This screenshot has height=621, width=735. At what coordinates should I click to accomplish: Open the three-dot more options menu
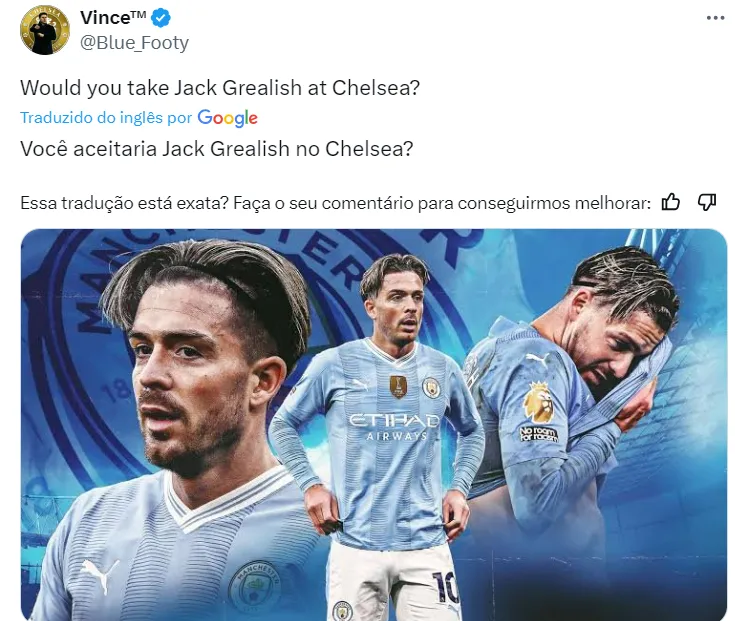click(x=715, y=18)
